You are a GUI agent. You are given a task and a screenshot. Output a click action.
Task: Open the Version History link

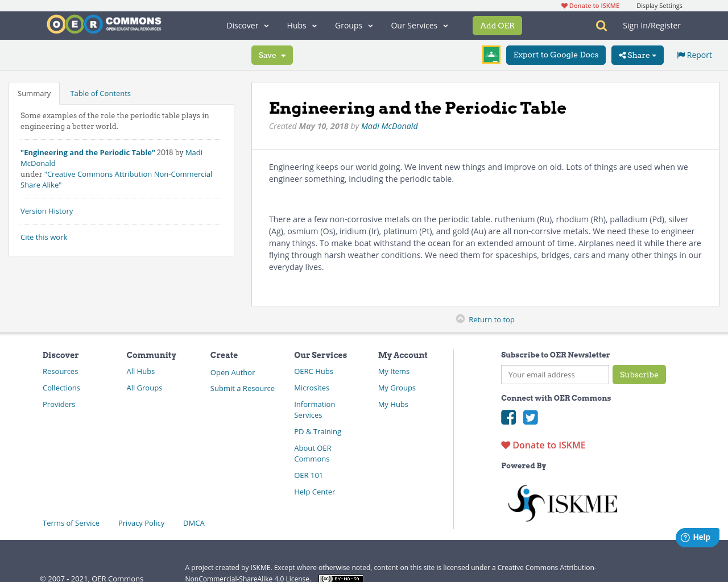47,211
